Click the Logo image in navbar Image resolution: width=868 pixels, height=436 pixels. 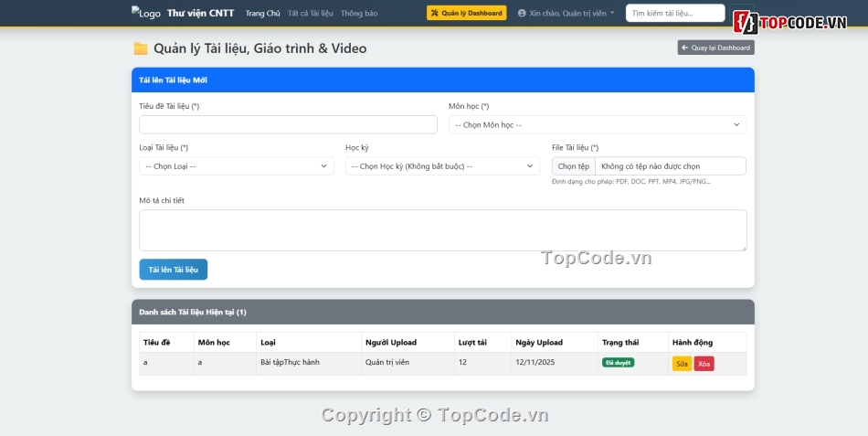145,14
